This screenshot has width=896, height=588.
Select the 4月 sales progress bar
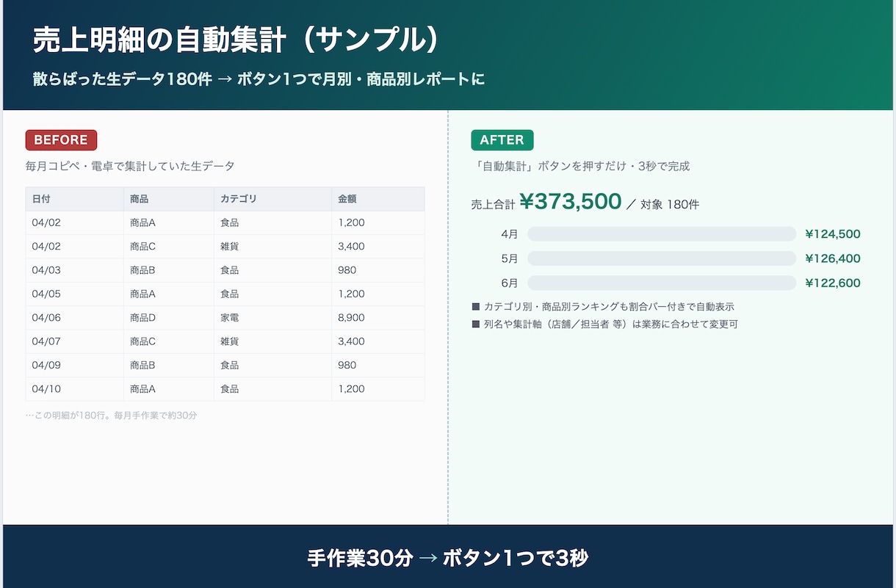pos(662,234)
